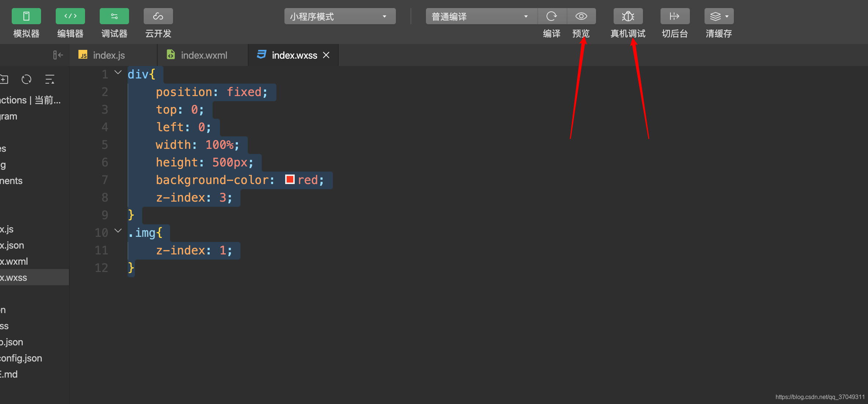Click the compile (编译) refresh icon
This screenshot has height=404, width=868.
pyautogui.click(x=552, y=16)
